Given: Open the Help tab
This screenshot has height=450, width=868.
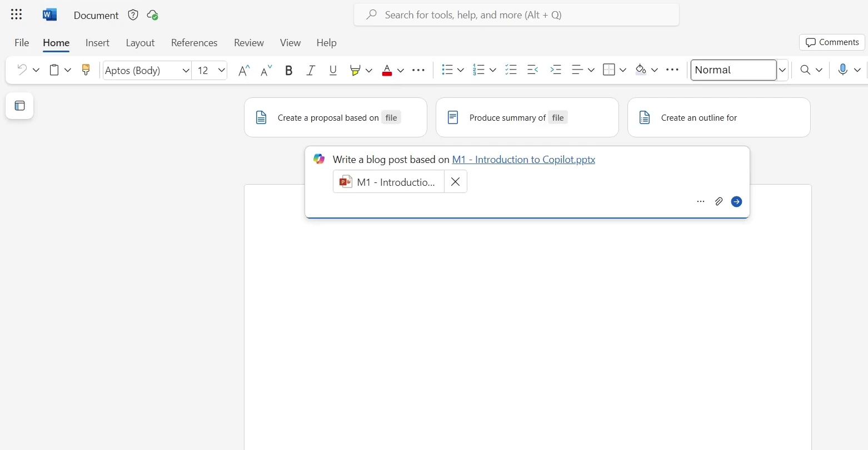Looking at the screenshot, I should click(x=326, y=43).
